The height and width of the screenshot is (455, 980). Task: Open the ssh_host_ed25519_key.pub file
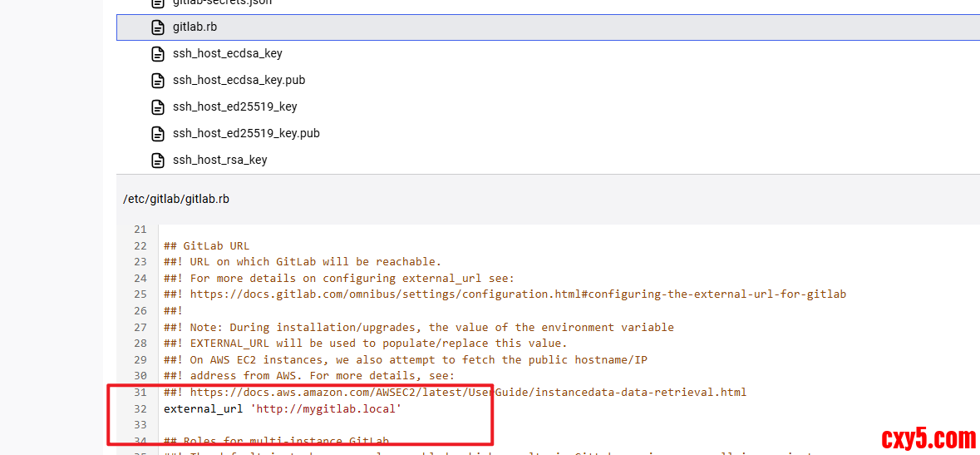(x=246, y=134)
